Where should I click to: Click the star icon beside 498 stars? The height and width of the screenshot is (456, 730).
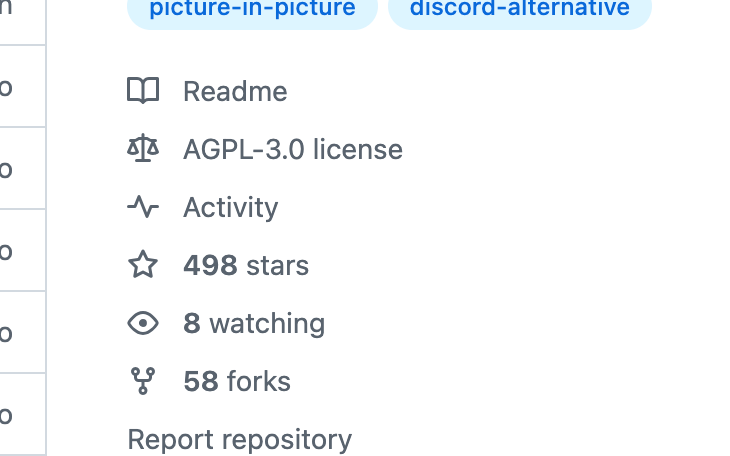tap(143, 265)
